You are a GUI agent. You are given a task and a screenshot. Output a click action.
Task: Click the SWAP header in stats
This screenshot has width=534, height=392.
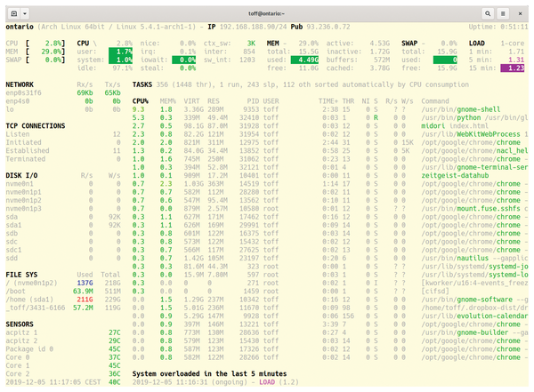pos(409,44)
